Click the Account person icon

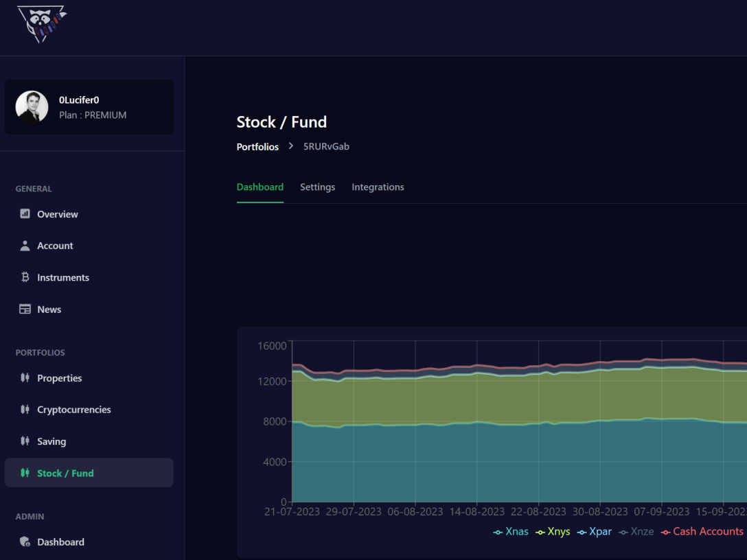pyautogui.click(x=25, y=246)
